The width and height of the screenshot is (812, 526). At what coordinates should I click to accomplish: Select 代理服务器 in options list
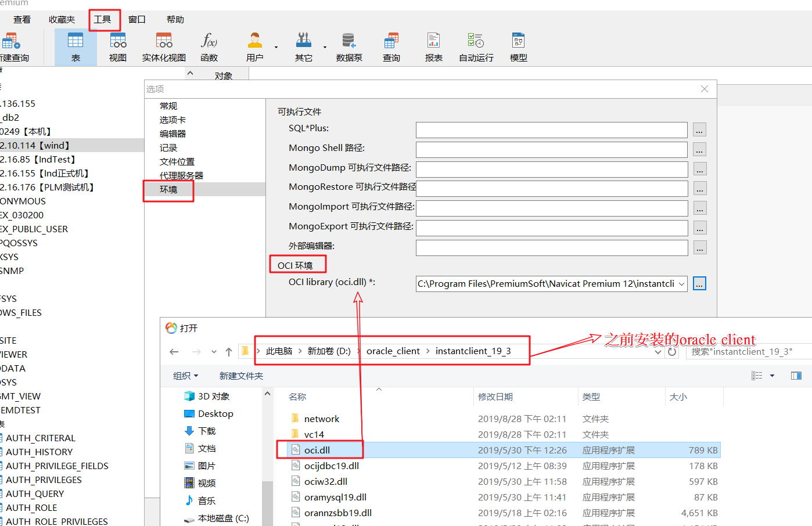click(x=182, y=175)
